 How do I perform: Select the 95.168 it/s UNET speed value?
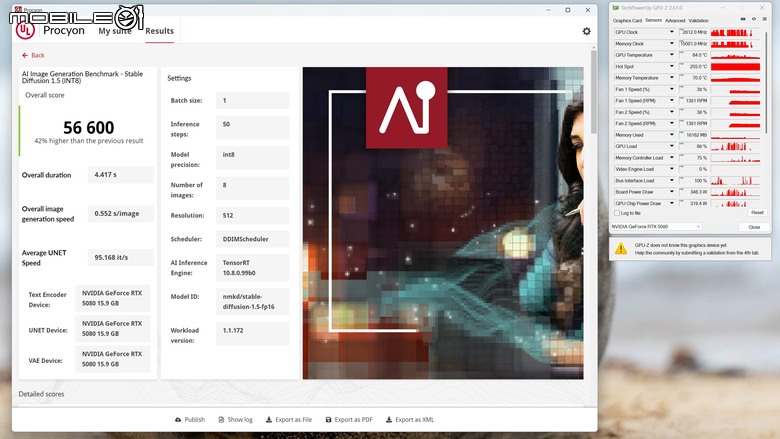click(x=121, y=258)
